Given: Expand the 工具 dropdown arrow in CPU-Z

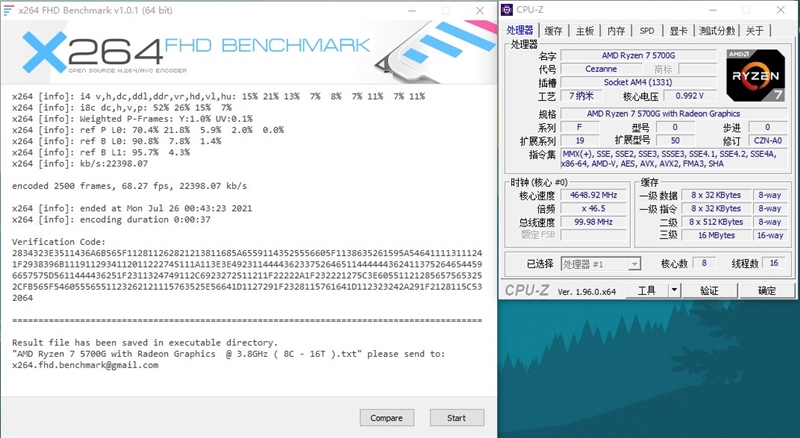Looking at the screenshot, I should point(674,290).
